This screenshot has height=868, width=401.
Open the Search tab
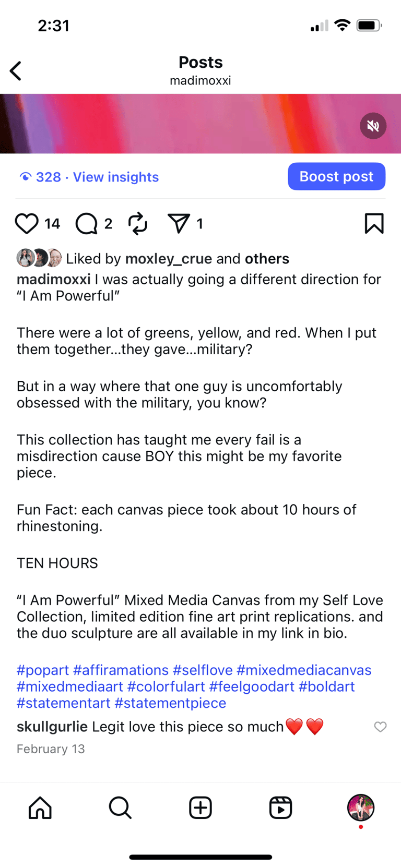120,808
